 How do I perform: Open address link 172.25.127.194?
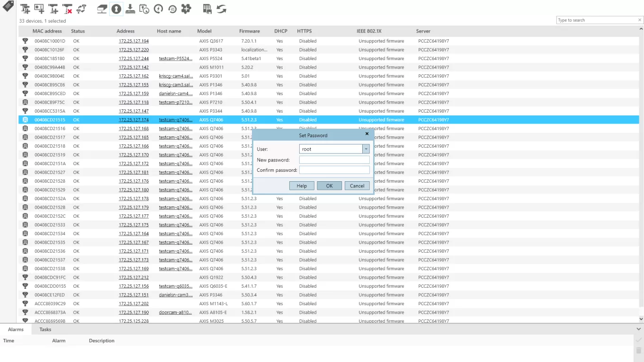[134, 41]
